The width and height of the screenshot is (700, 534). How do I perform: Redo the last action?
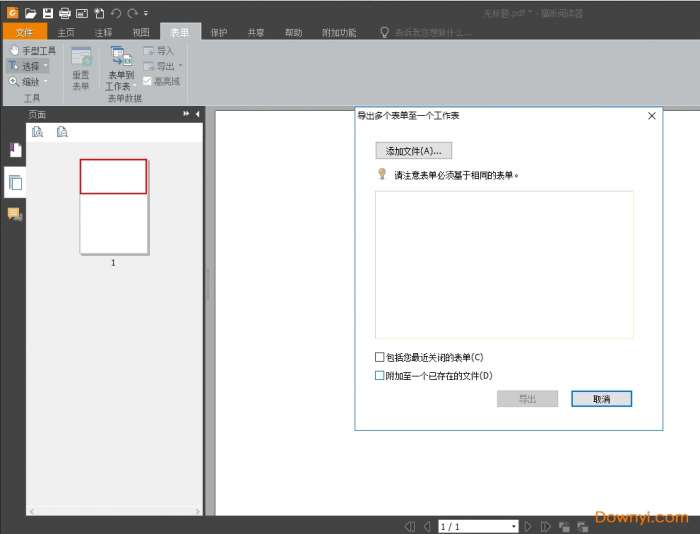click(132, 13)
